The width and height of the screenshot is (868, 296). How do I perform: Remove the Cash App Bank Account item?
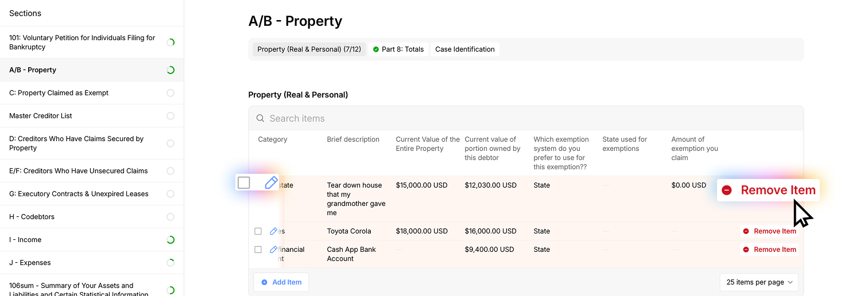tap(769, 250)
